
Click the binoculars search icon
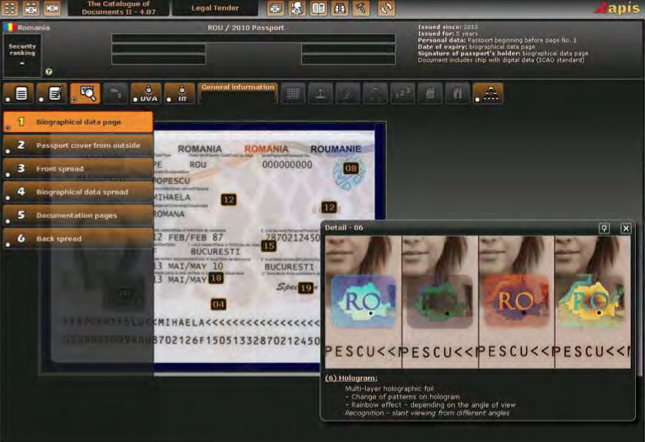click(339, 8)
